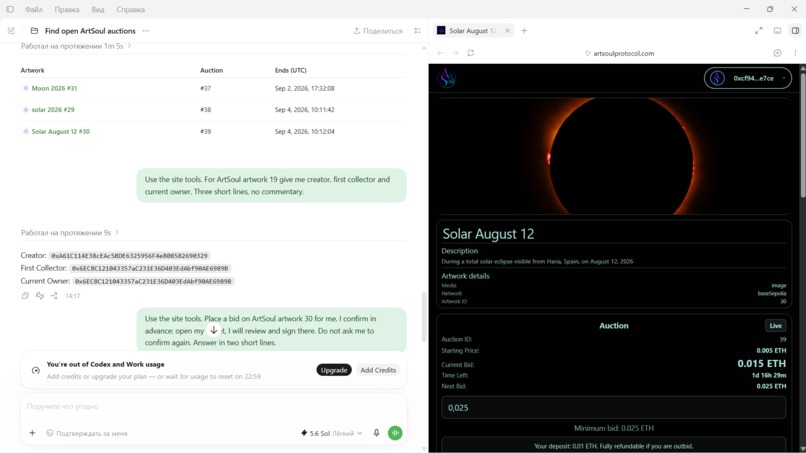The height and width of the screenshot is (453, 806).
Task: Go forward in the browser panel
Action: point(455,53)
